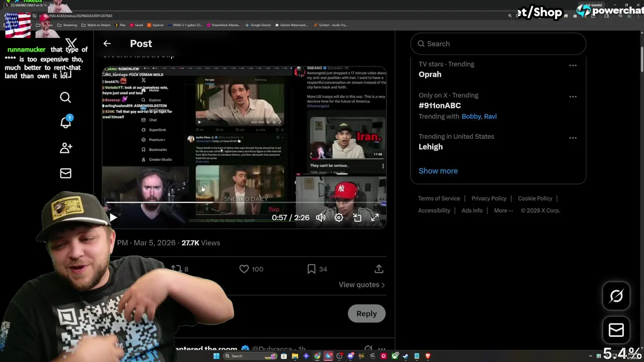Open Explore via the sidebar magnifier icon
644x362 pixels.
coord(65,98)
